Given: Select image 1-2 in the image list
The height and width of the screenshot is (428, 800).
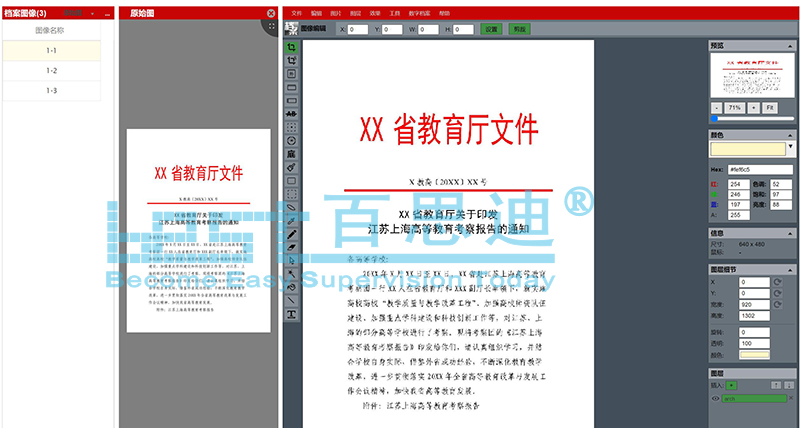Looking at the screenshot, I should (x=51, y=71).
